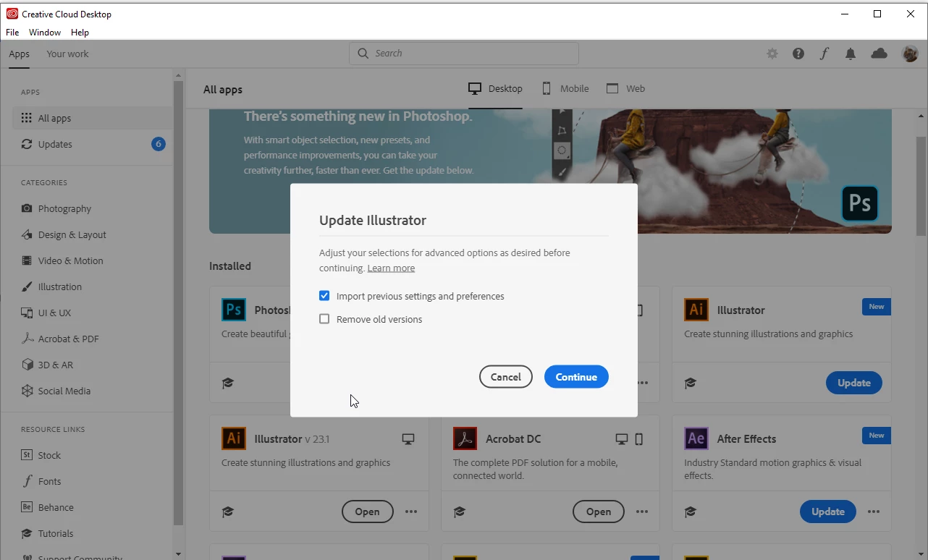Screen dimensions: 928x560
Task: Click the Photoshop Ps icon on banner
Action: pyautogui.click(x=860, y=203)
